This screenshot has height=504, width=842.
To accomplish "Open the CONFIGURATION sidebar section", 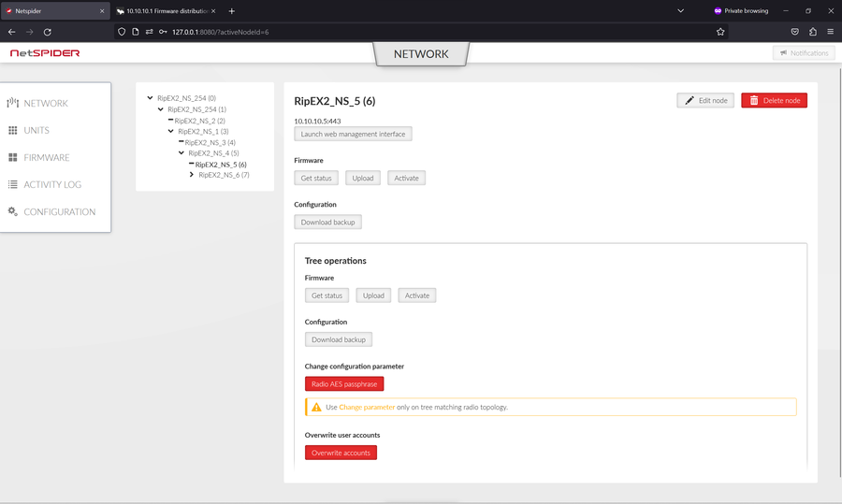I will [59, 212].
